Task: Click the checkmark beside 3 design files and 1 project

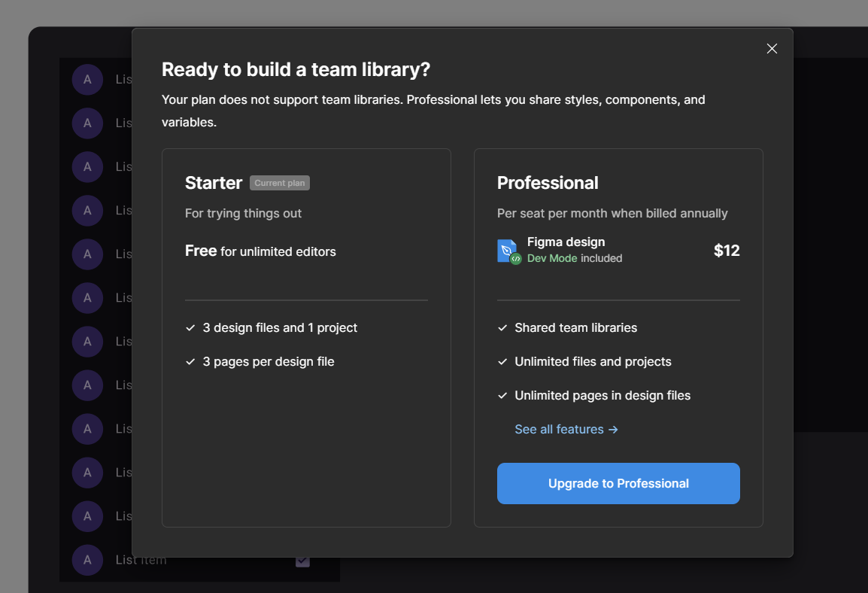Action: click(190, 328)
